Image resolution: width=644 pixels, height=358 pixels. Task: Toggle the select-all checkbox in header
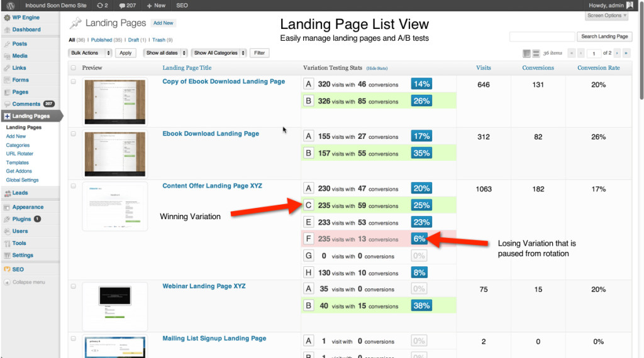74,68
